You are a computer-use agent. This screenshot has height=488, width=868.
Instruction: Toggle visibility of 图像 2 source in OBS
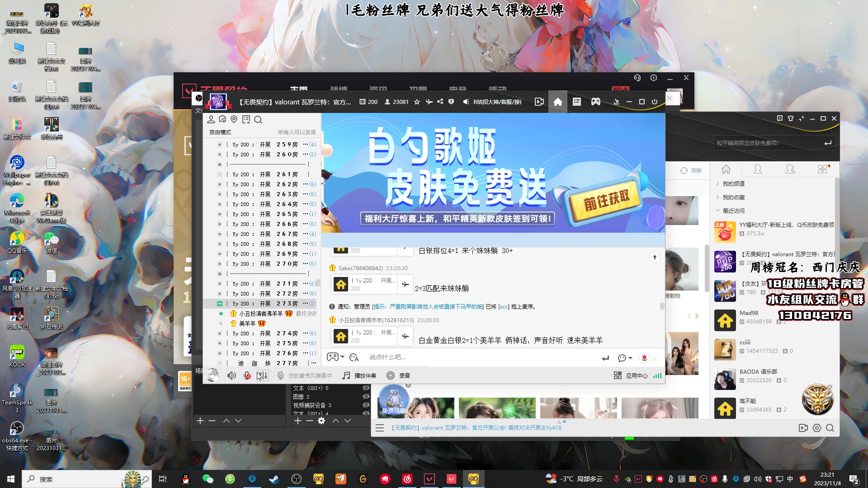point(366,397)
